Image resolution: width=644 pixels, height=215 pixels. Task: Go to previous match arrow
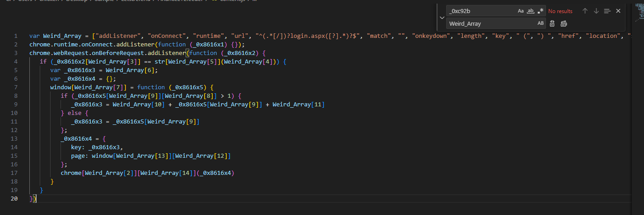point(585,11)
